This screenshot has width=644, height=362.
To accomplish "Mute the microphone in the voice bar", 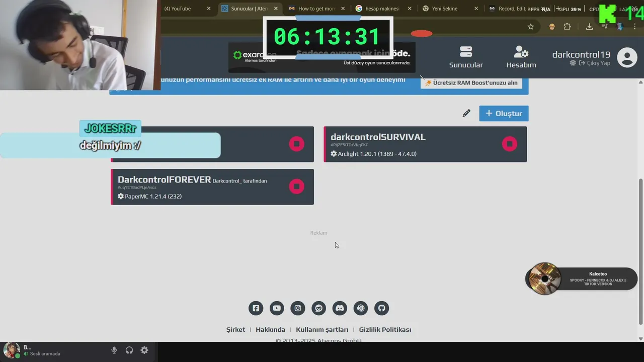I will point(114,350).
